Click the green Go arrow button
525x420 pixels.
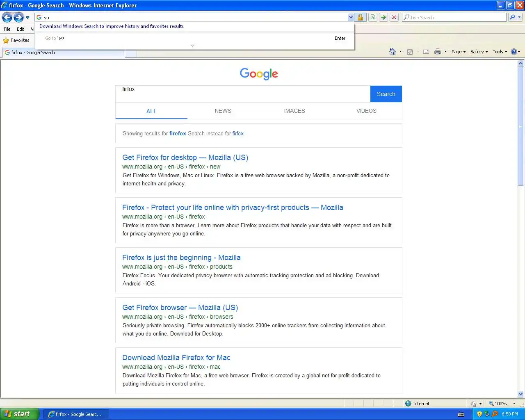383,17
